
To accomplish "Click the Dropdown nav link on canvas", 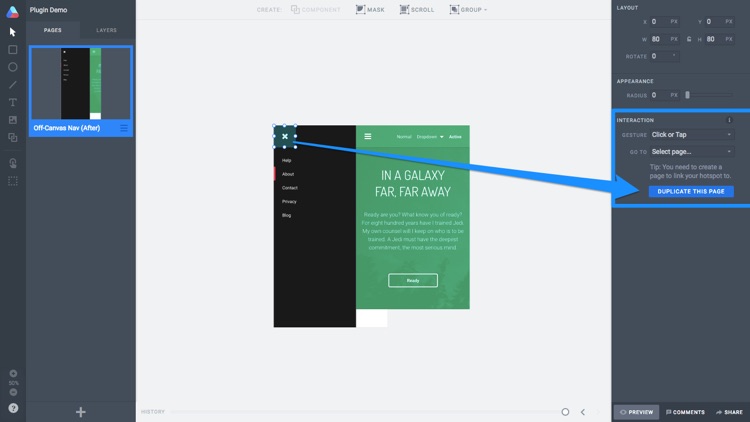I will point(430,137).
